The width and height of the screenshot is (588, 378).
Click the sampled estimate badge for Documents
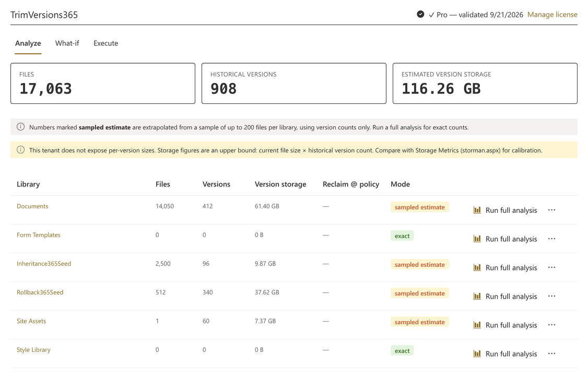(x=420, y=207)
